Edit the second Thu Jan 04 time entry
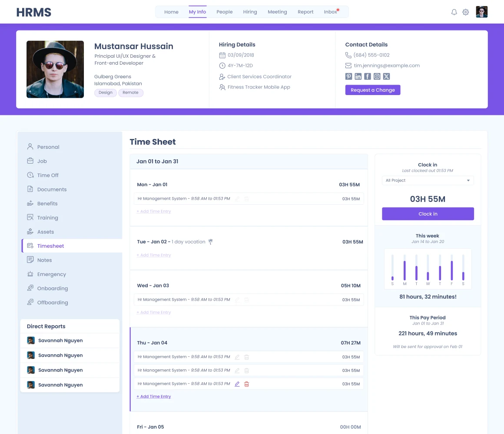 [237, 371]
